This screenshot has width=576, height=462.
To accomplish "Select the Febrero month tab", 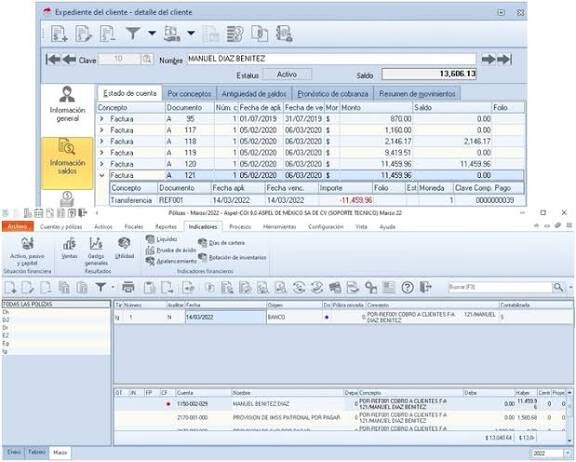I will point(37,452).
